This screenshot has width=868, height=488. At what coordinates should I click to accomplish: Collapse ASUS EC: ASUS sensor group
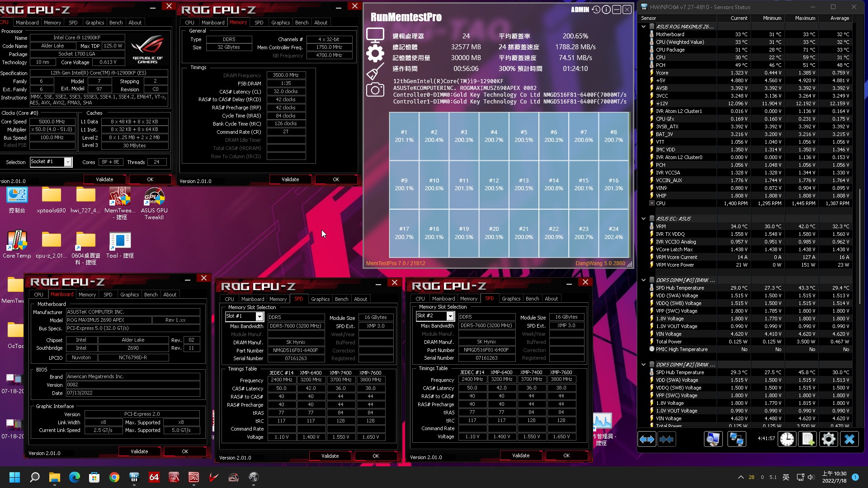pyautogui.click(x=644, y=218)
